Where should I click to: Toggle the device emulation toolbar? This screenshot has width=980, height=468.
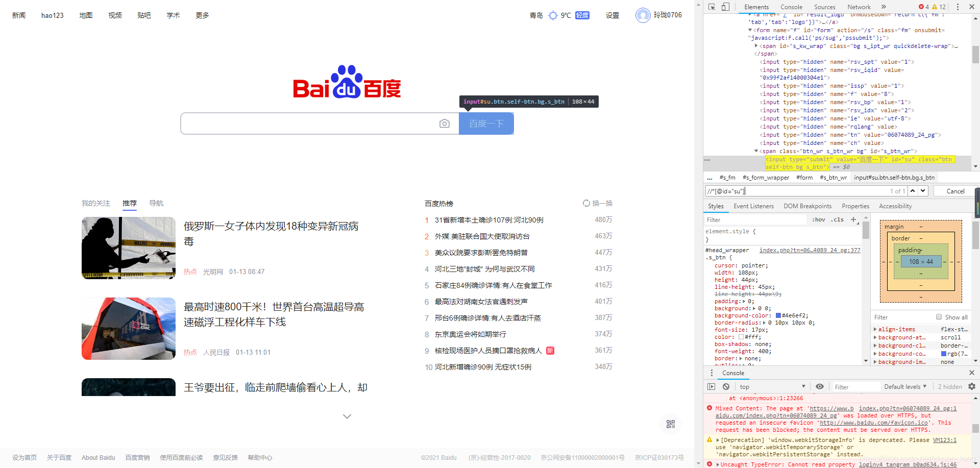(x=725, y=7)
